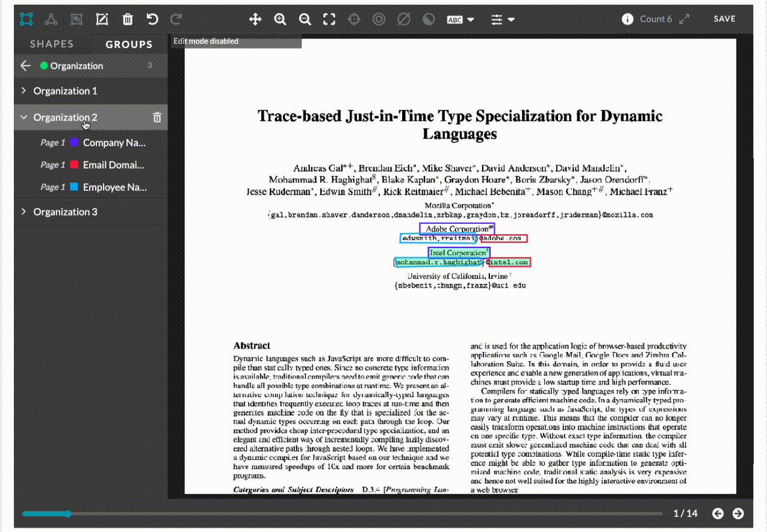Image resolution: width=767 pixels, height=532 pixels.
Task: Fit document to screen icon
Action: [x=329, y=19]
